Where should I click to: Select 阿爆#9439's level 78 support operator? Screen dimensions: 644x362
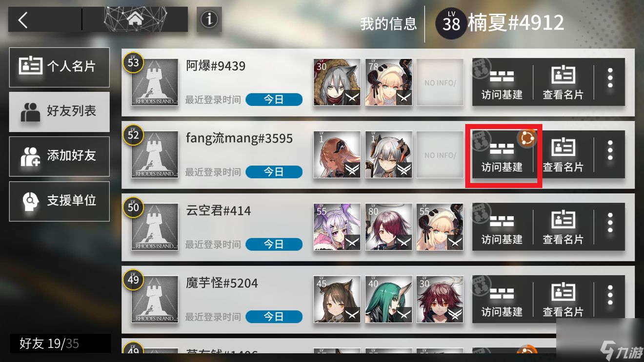coord(389,82)
